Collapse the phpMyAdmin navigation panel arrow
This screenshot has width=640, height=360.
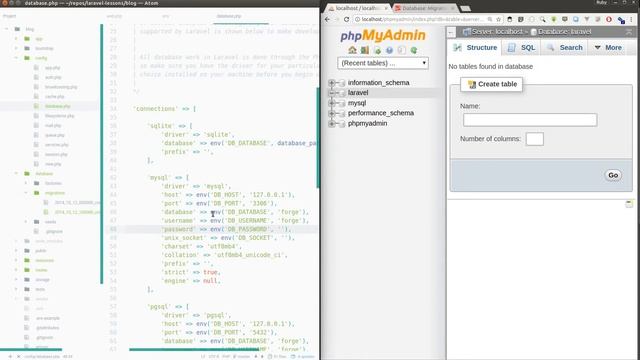point(451,32)
